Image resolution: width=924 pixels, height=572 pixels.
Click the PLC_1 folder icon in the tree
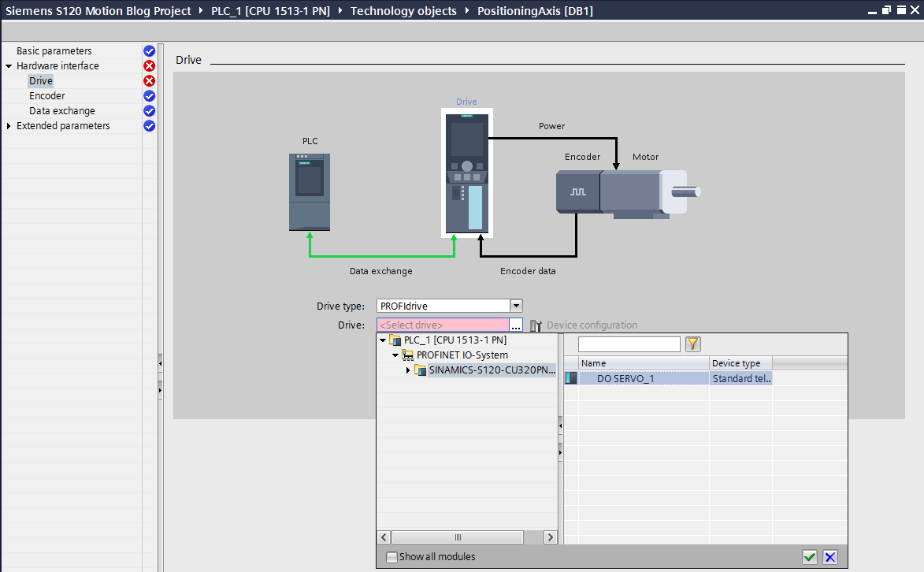395,340
